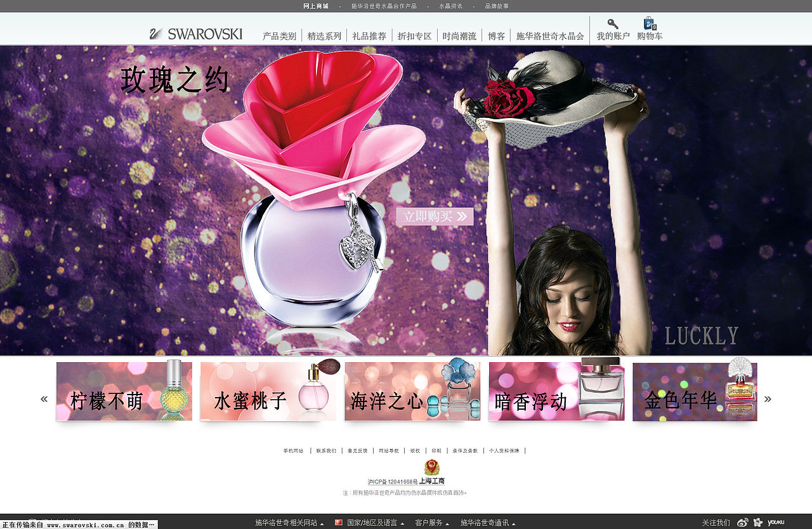Click the LUCKLY banner text
This screenshot has height=529, width=812.
pyautogui.click(x=702, y=336)
